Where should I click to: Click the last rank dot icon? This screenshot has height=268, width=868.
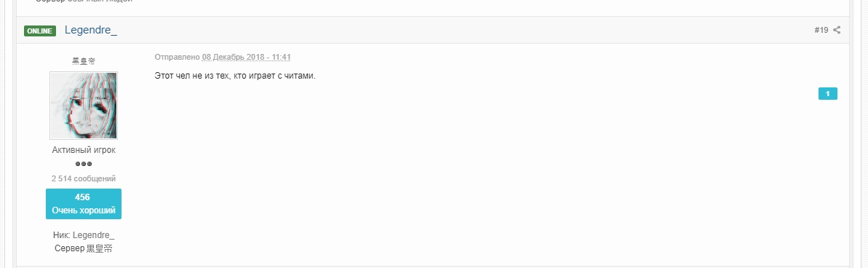[89, 164]
